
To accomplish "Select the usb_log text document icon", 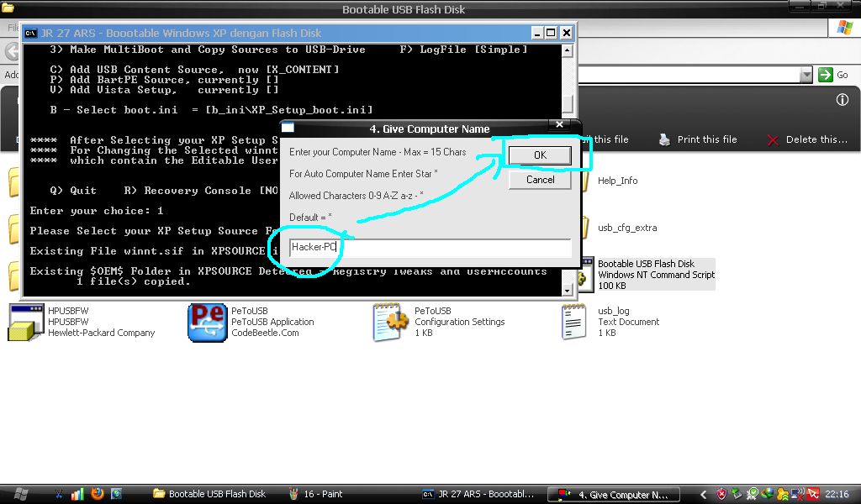I will [x=573, y=323].
